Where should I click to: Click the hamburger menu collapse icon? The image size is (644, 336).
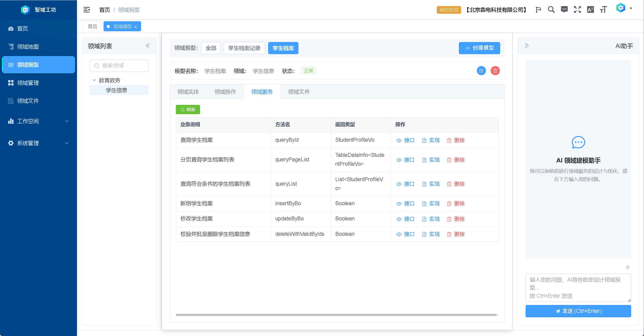tap(87, 10)
